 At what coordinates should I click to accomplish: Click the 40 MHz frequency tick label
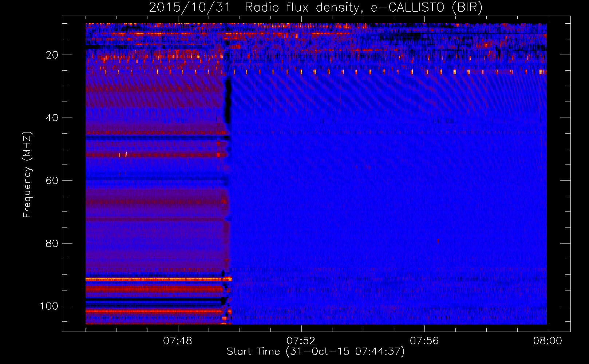[x=52, y=118]
